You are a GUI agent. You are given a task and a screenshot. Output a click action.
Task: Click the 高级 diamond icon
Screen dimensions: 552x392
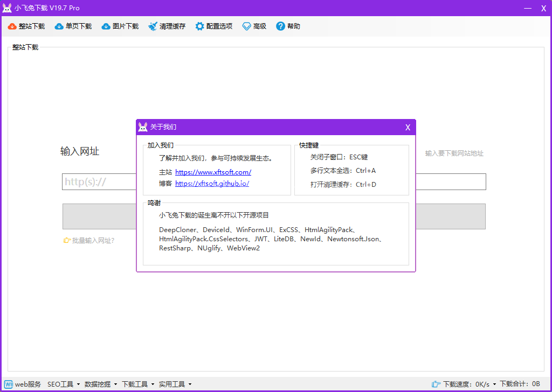[246, 26]
